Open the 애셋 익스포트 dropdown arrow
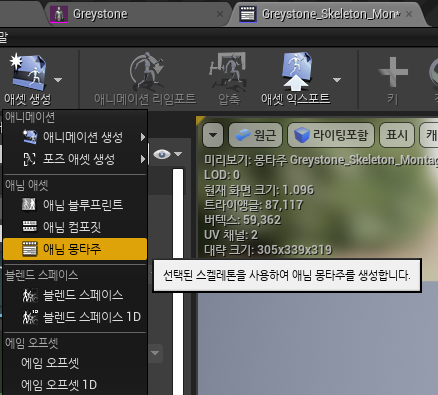Screen dimensions: 438x395 pos(337,80)
